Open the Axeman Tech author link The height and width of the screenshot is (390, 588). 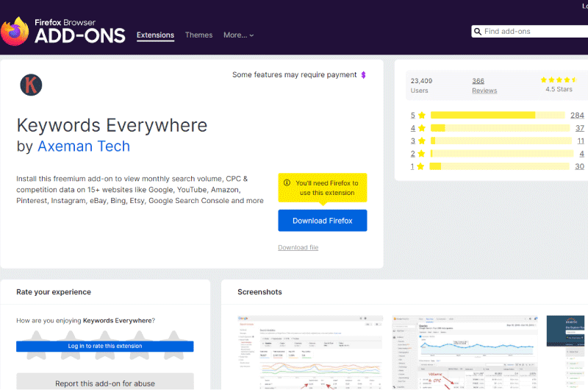coord(84,146)
